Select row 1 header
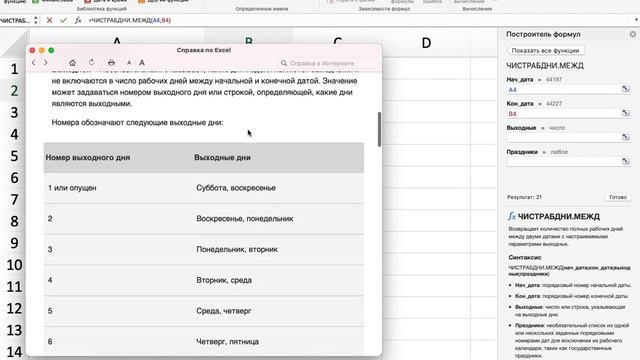The height and width of the screenshot is (360, 640). coord(14,69)
